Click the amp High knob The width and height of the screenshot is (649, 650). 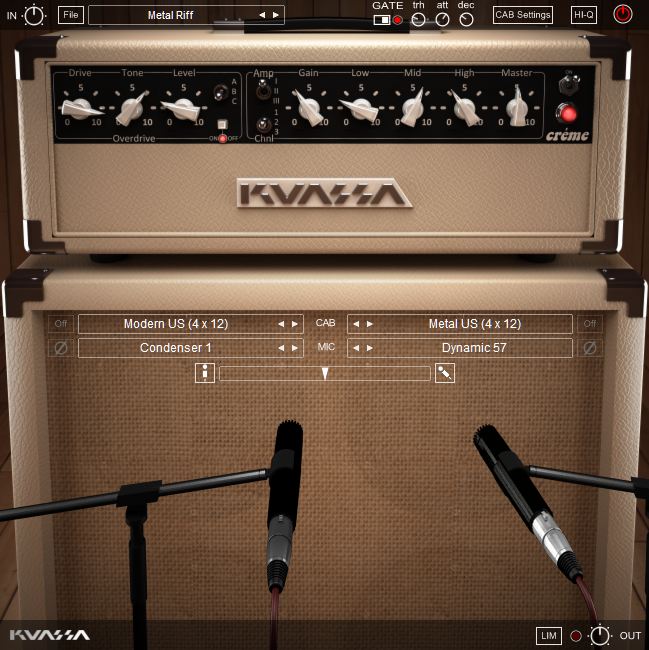pyautogui.click(x=465, y=108)
